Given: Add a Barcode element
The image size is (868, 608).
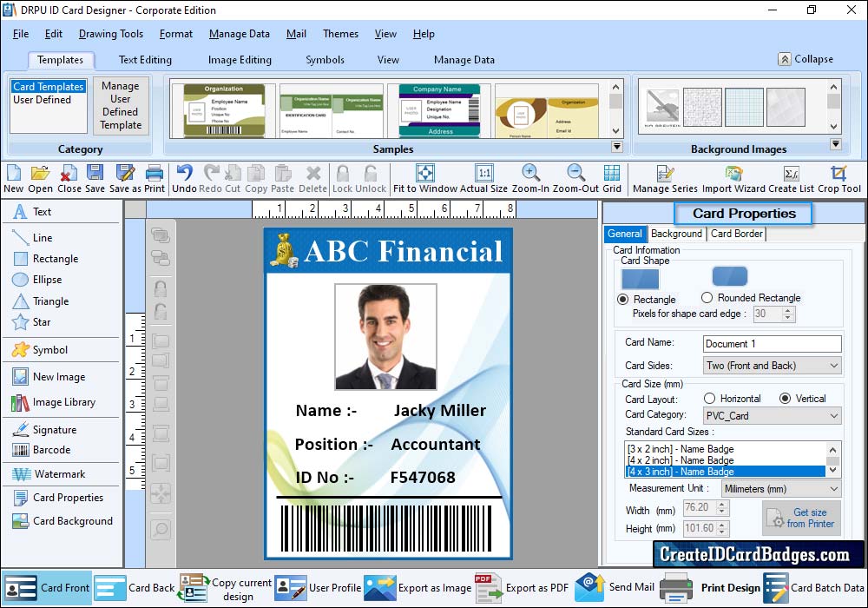Looking at the screenshot, I should [42, 450].
